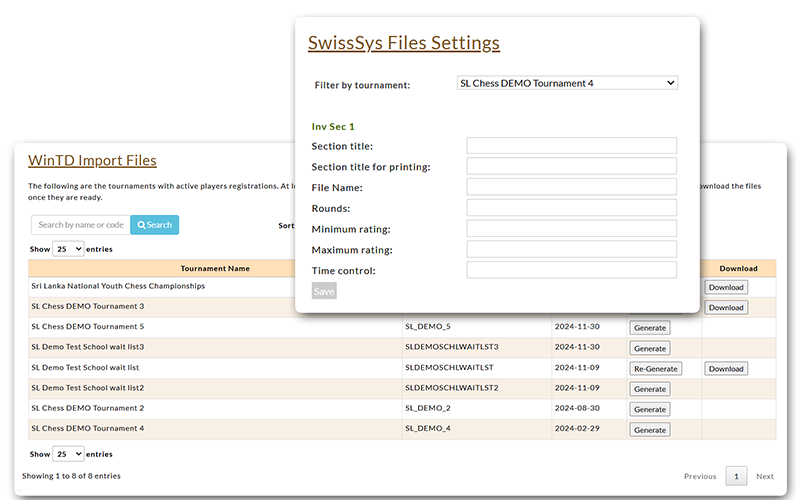Viewport: 800px width, 500px height.
Task: Click Re-Generate for SL Demo Test School wait list
Action: pyautogui.click(x=655, y=369)
